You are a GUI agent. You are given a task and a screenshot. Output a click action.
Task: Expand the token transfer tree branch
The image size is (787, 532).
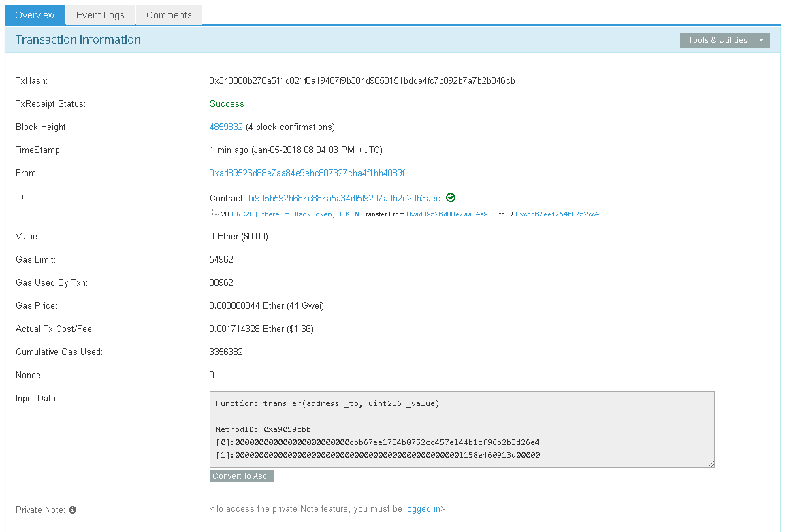[214, 214]
